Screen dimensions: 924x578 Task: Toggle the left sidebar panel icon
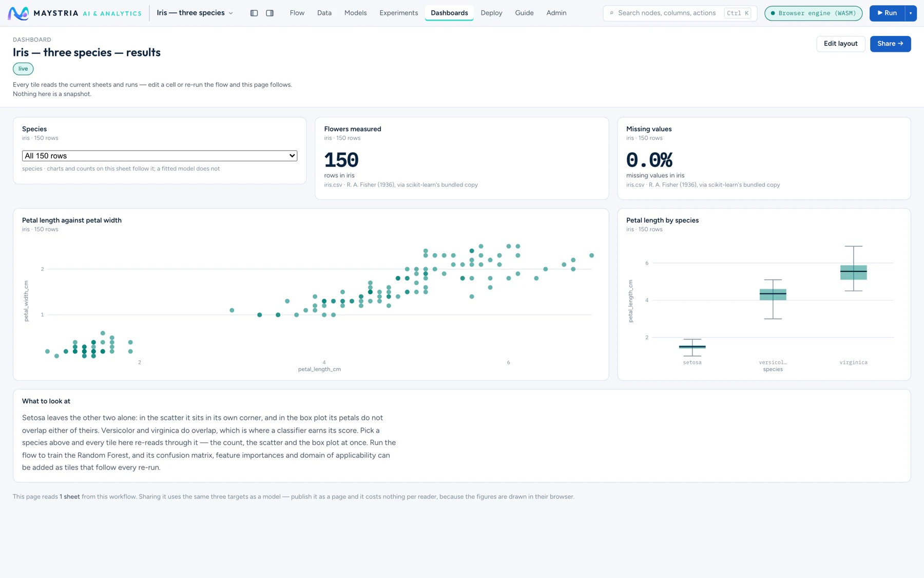click(x=254, y=13)
